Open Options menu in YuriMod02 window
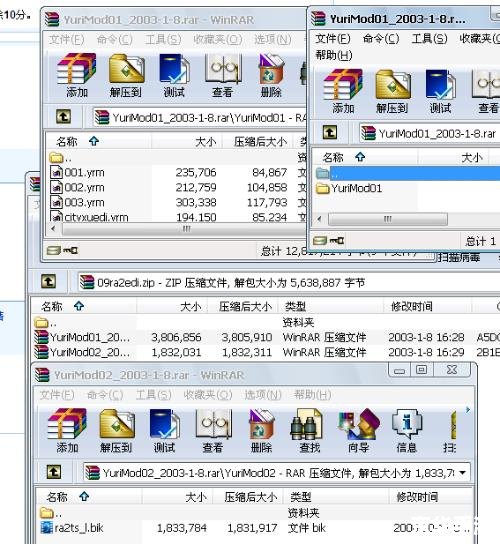Viewport: 500px width, 544px height. [263, 395]
